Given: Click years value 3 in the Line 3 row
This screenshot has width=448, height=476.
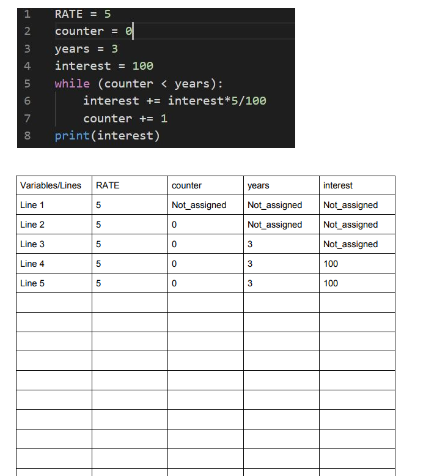Looking at the screenshot, I should tap(250, 244).
